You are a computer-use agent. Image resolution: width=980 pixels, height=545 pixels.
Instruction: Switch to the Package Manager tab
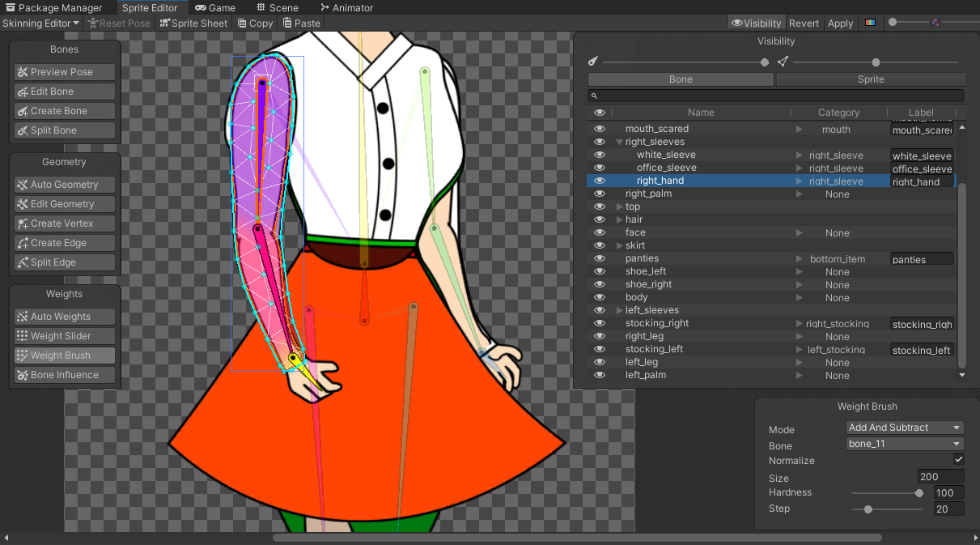(x=53, y=7)
